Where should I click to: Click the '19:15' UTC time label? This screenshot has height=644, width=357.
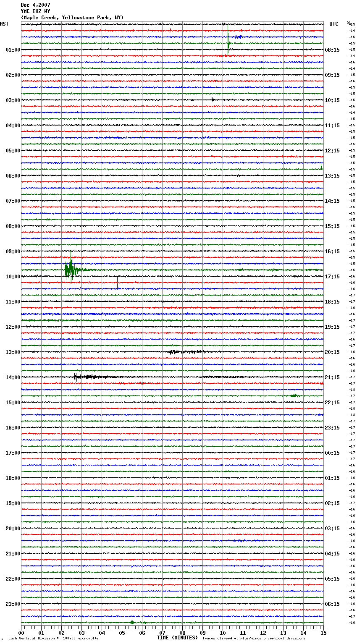click(332, 327)
